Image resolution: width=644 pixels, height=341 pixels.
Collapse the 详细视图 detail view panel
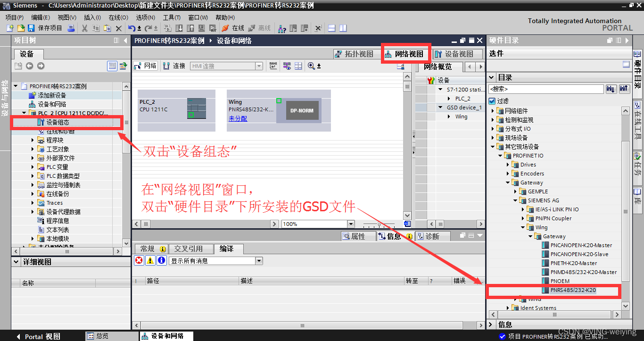17,262
